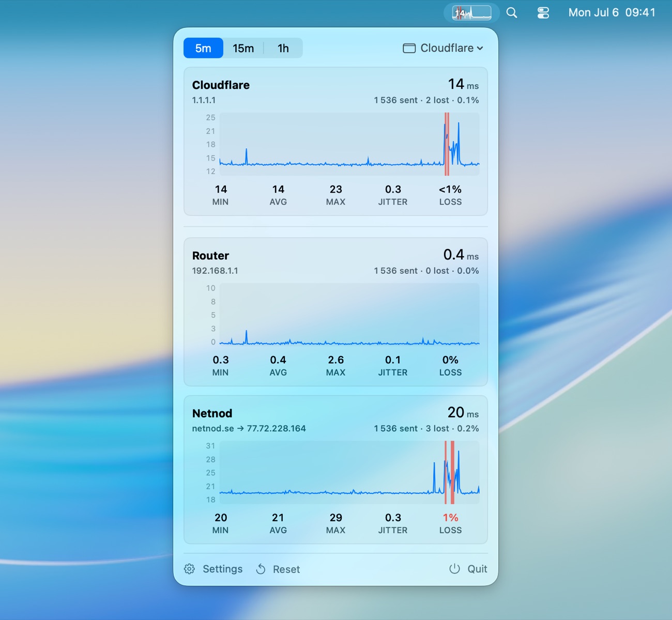Click Netnod MAX value 29
Viewport: 672px width, 620px height.
(336, 518)
